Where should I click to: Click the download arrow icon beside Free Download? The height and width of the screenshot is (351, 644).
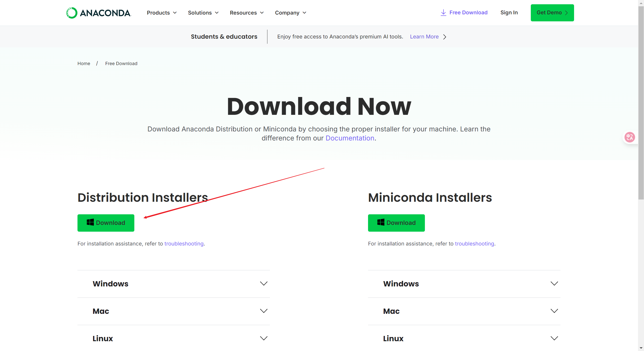click(443, 13)
